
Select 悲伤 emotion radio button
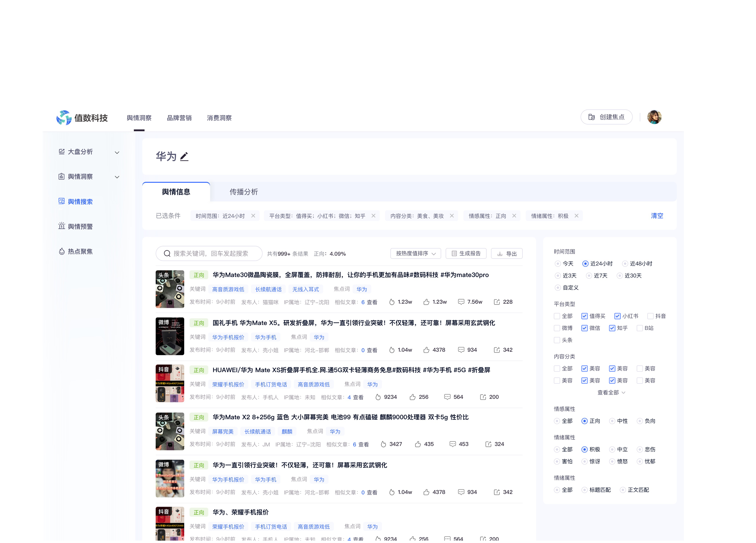[x=639, y=449]
